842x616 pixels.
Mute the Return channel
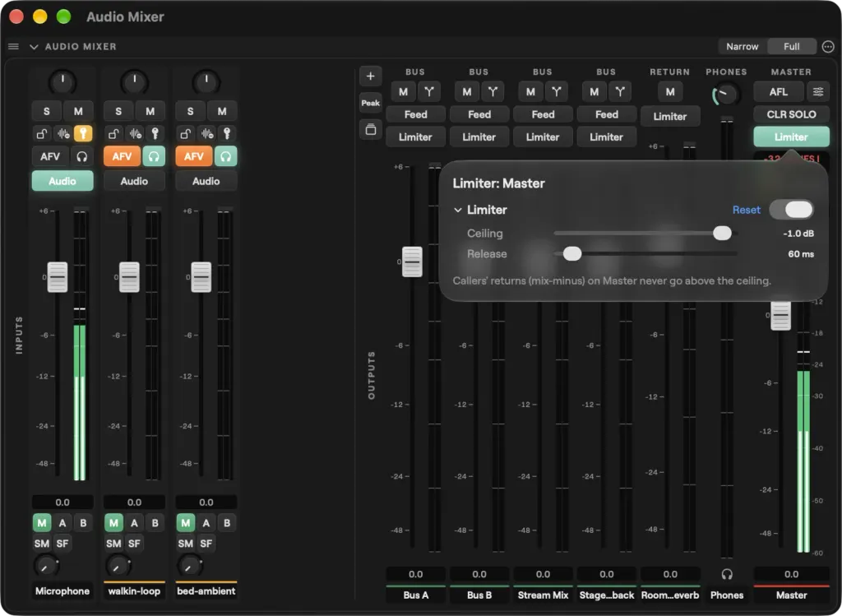tap(670, 92)
